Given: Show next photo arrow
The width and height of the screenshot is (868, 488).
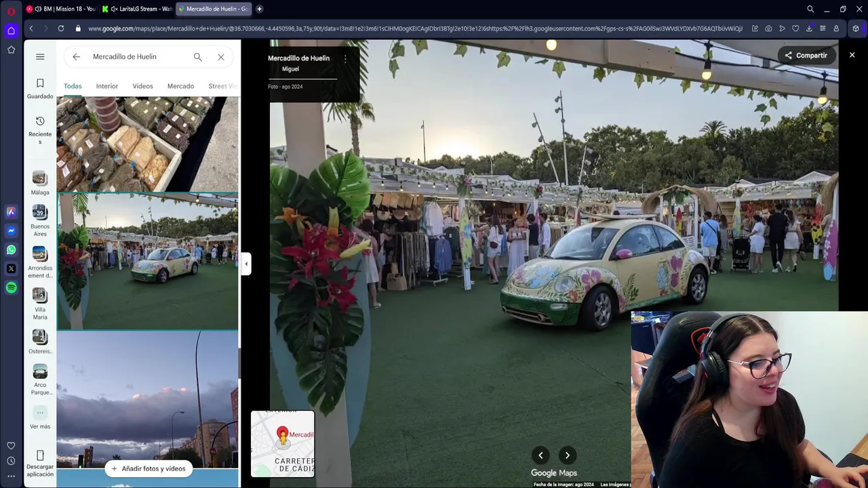Looking at the screenshot, I should click(567, 455).
